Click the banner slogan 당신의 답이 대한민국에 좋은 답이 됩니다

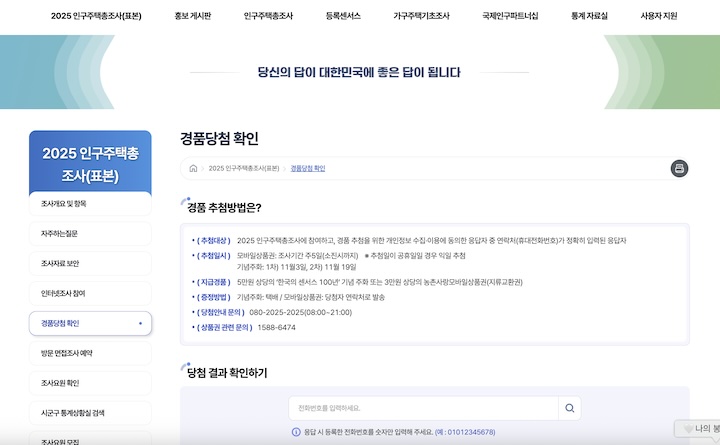click(x=359, y=73)
